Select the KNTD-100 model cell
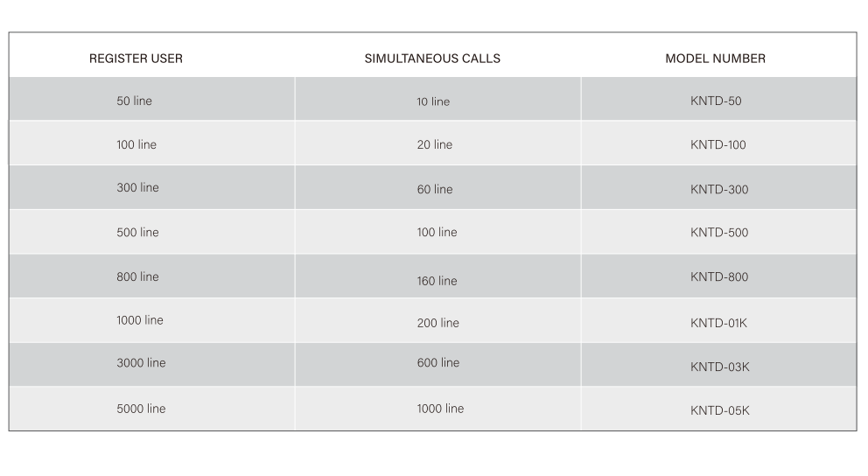The width and height of the screenshot is (868, 476). coord(717,145)
